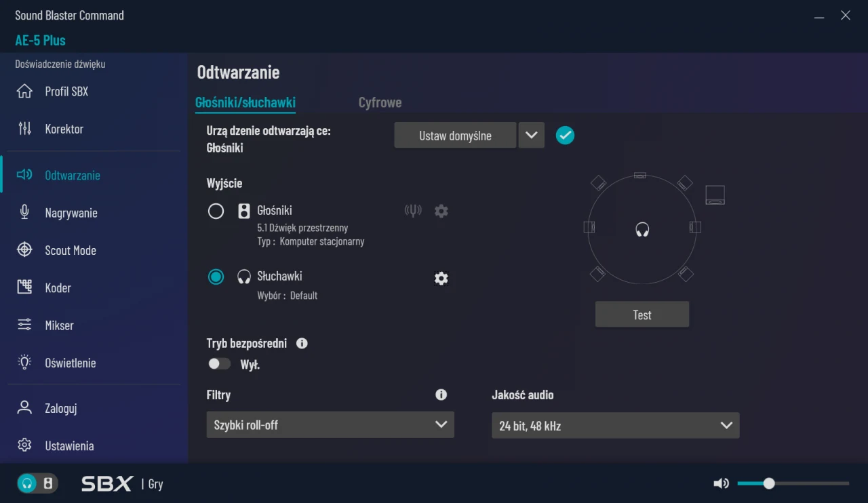Viewport: 868px width, 503px height.
Task: Open the Szybki roll-off filter dropdown
Action: click(330, 425)
